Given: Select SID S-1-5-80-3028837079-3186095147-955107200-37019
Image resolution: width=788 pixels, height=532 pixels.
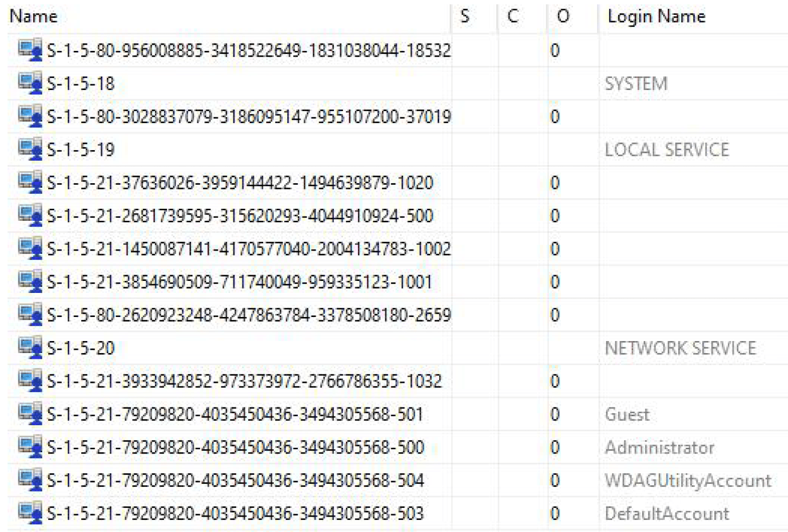Looking at the screenshot, I should [249, 117].
